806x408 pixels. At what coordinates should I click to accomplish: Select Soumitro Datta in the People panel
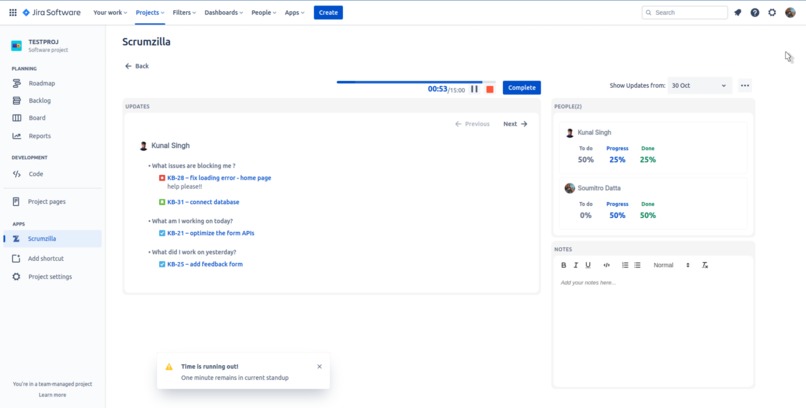click(653, 202)
